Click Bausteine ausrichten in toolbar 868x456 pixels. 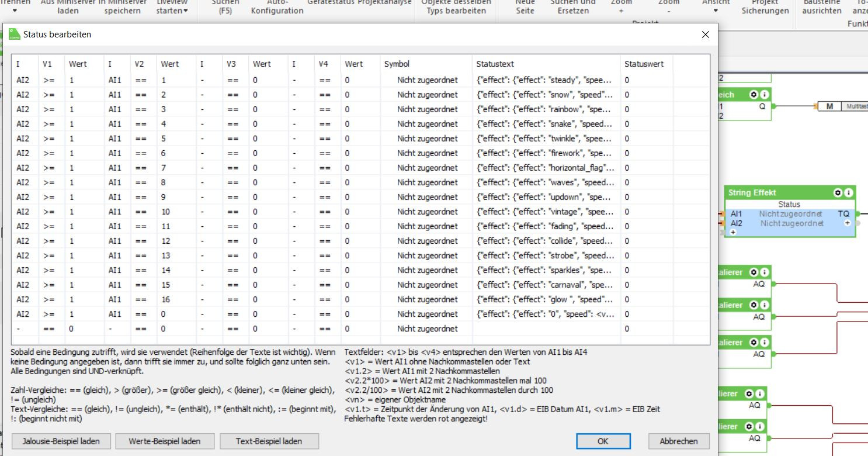click(x=822, y=7)
